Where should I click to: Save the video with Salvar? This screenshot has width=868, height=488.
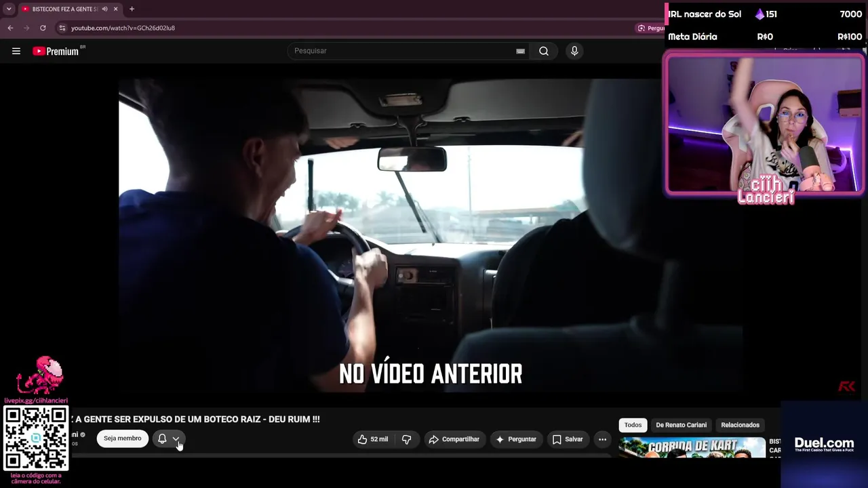(x=568, y=439)
